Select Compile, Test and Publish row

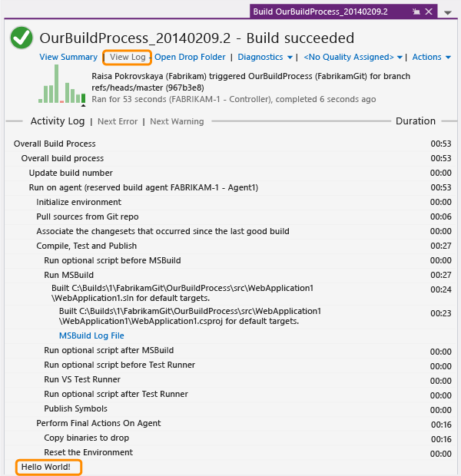(x=231, y=246)
